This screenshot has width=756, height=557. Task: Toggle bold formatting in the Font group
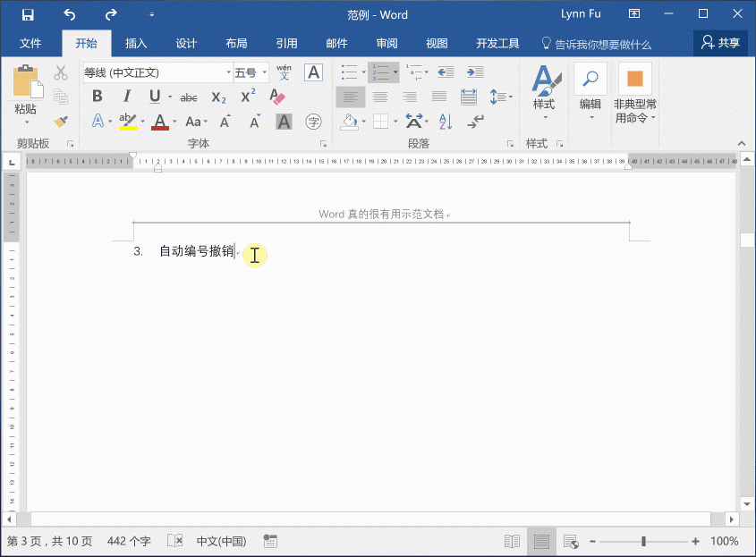coord(98,96)
